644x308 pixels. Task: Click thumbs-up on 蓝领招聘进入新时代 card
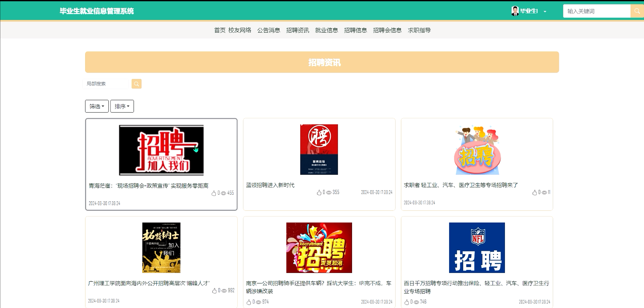click(x=319, y=192)
